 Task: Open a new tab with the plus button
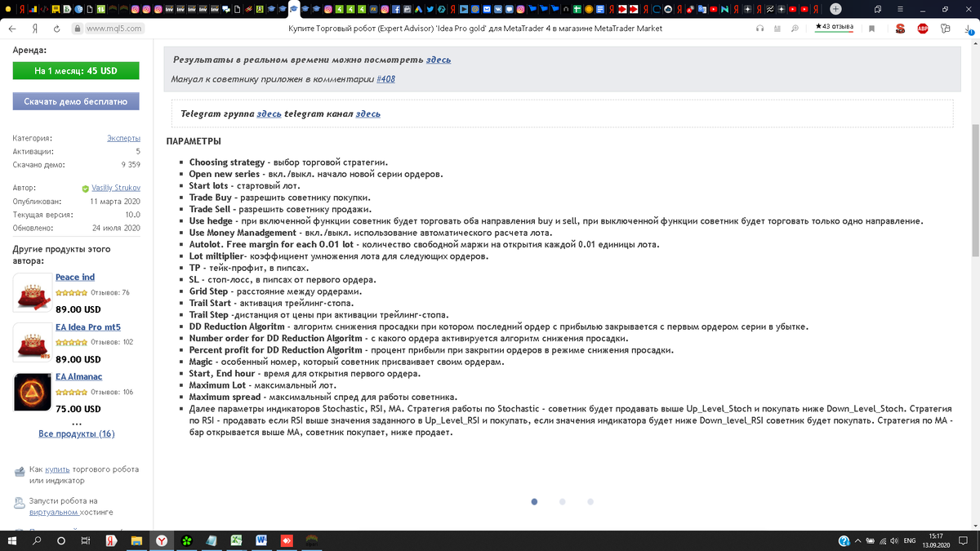(835, 9)
